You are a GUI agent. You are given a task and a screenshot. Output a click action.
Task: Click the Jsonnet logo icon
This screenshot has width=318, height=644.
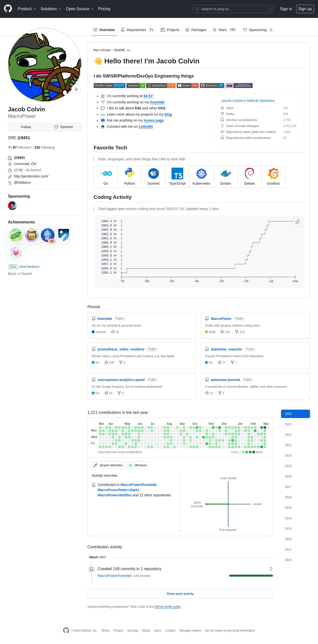click(153, 173)
